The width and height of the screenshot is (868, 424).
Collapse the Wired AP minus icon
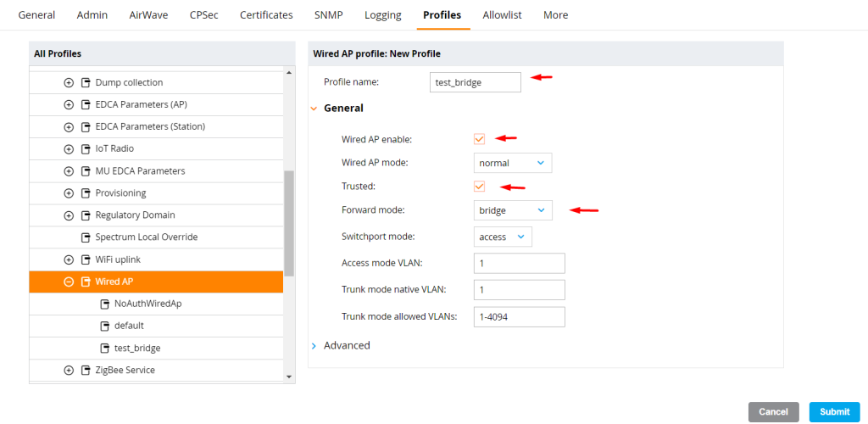[x=69, y=282]
